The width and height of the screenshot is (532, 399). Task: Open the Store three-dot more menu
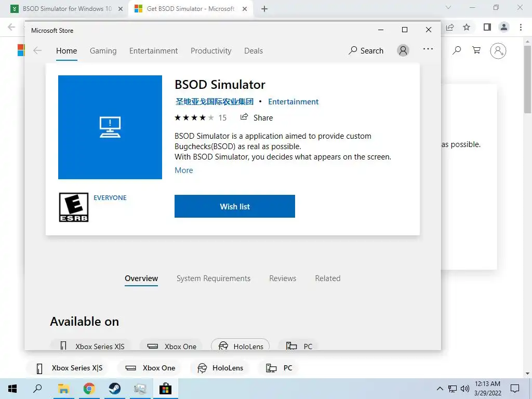point(428,49)
